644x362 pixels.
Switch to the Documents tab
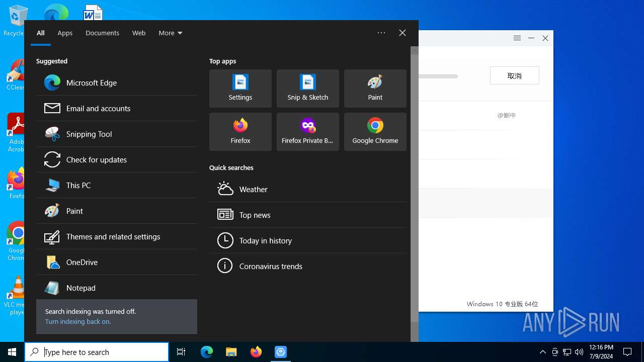pyautogui.click(x=102, y=33)
